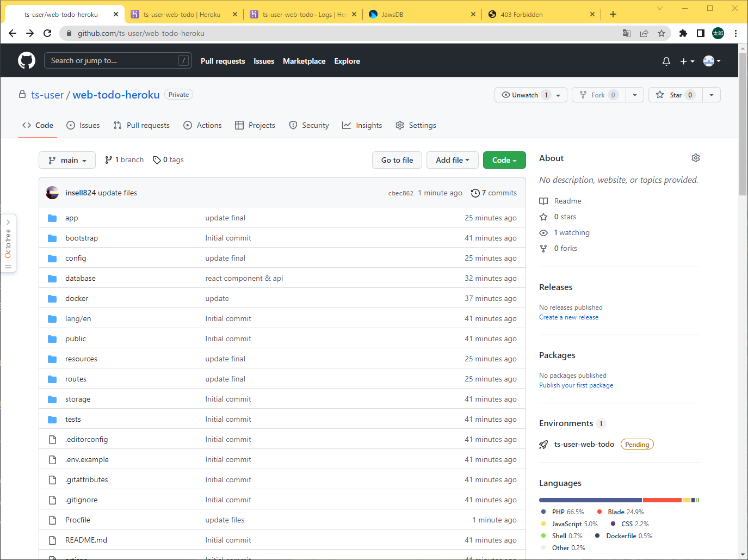The height and width of the screenshot is (560, 748).
Task: Open a new browser tab
Action: [x=613, y=14]
